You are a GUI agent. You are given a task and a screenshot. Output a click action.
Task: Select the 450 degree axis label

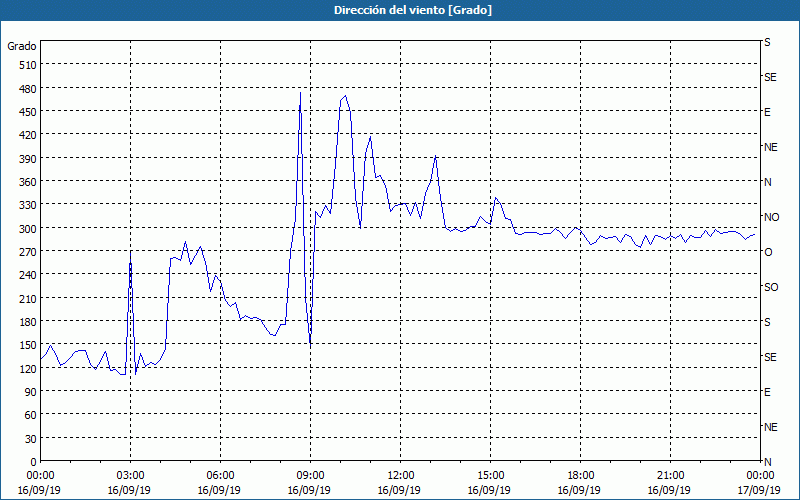pyautogui.click(x=28, y=112)
